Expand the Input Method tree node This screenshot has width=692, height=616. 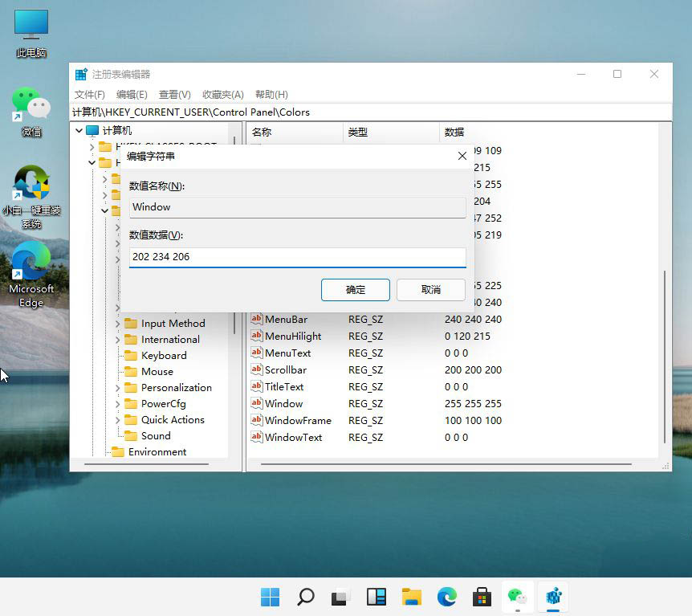(119, 323)
